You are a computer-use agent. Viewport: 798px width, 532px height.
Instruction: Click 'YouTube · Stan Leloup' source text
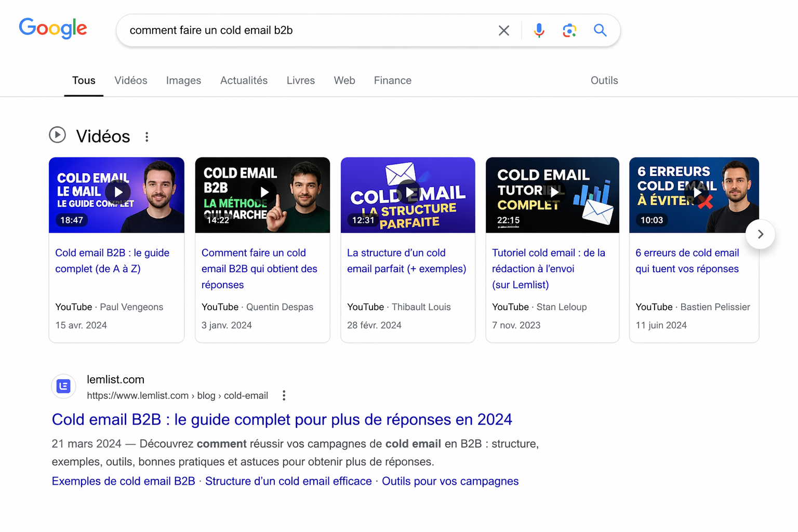[x=539, y=307]
